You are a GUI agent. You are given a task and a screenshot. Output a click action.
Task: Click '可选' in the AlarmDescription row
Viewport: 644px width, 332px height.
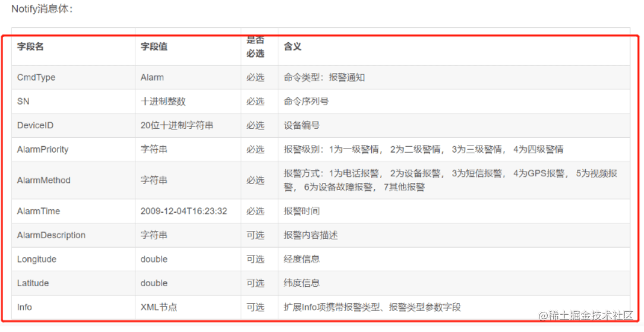coord(255,235)
